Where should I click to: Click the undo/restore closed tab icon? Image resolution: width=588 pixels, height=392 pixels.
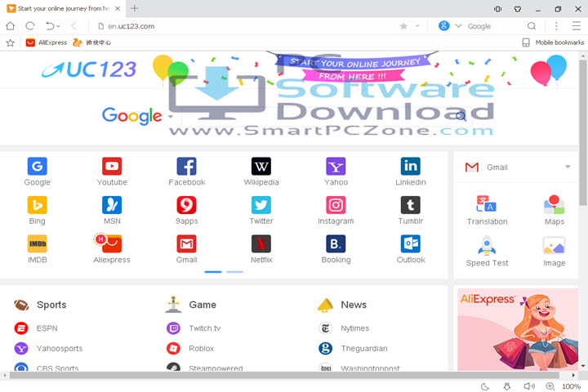(50, 26)
